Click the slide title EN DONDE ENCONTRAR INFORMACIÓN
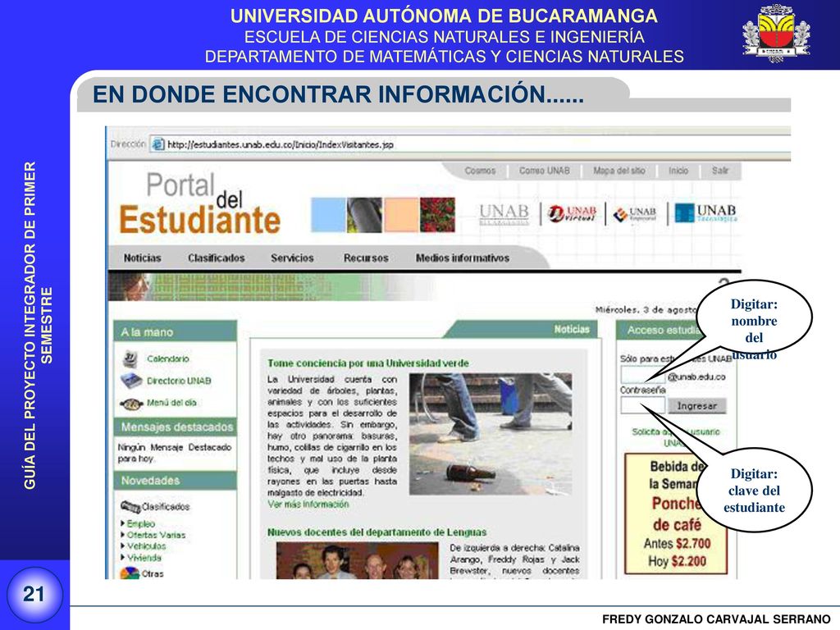 pyautogui.click(x=338, y=94)
